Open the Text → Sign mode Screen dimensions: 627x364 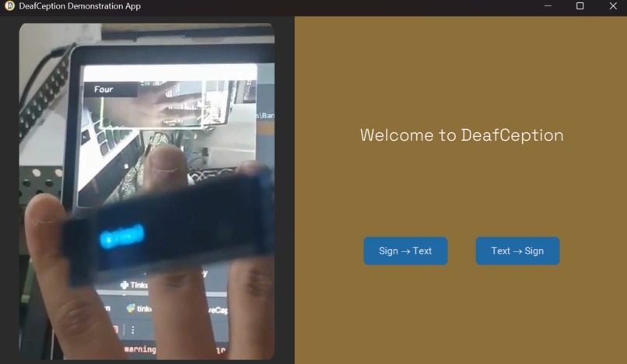(x=517, y=250)
